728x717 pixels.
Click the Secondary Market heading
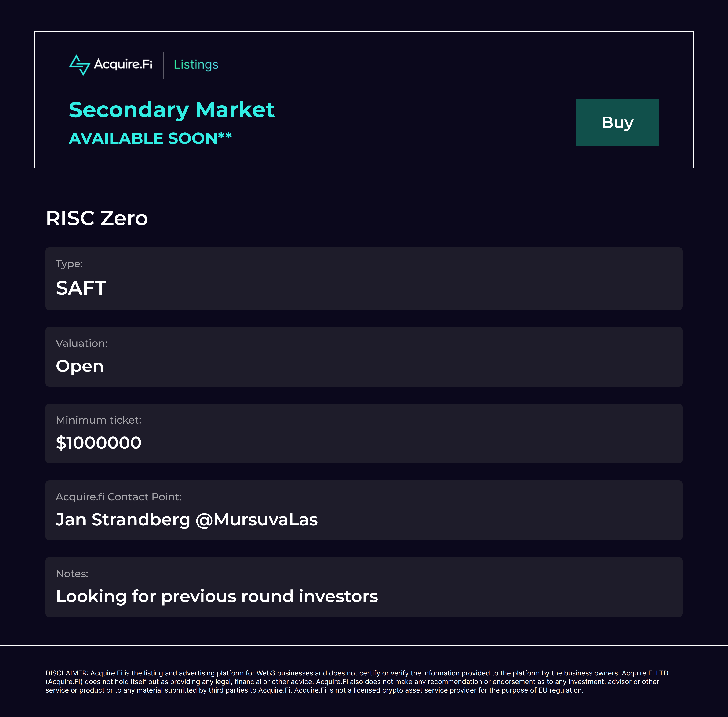(171, 110)
